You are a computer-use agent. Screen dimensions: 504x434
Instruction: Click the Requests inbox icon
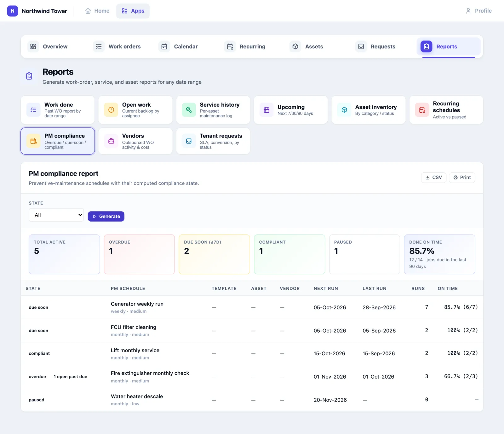(361, 47)
